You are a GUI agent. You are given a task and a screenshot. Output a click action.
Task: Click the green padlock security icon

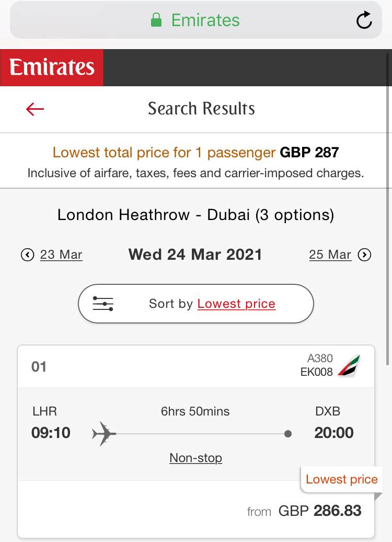point(156,20)
